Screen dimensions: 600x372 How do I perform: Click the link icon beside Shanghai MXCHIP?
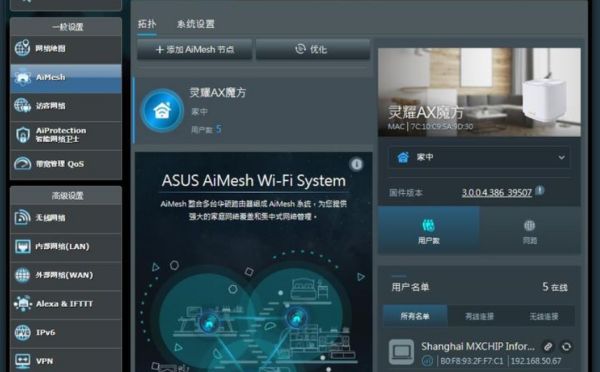[548, 347]
